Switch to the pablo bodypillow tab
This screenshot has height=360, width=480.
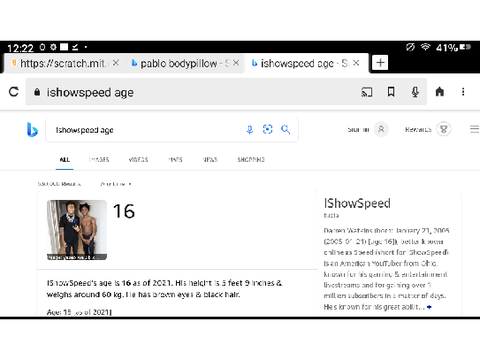(x=179, y=63)
